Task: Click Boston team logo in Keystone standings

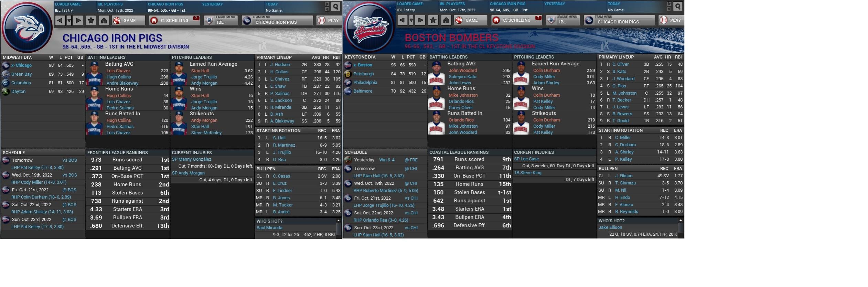Action: (x=348, y=65)
